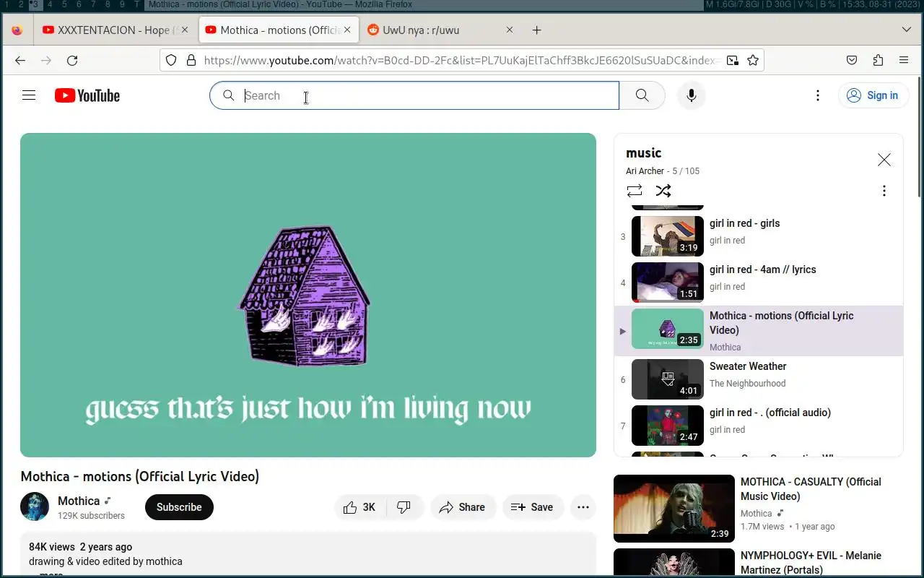Bookmark this page with the star
The height and width of the screenshot is (578, 924).
[753, 61]
